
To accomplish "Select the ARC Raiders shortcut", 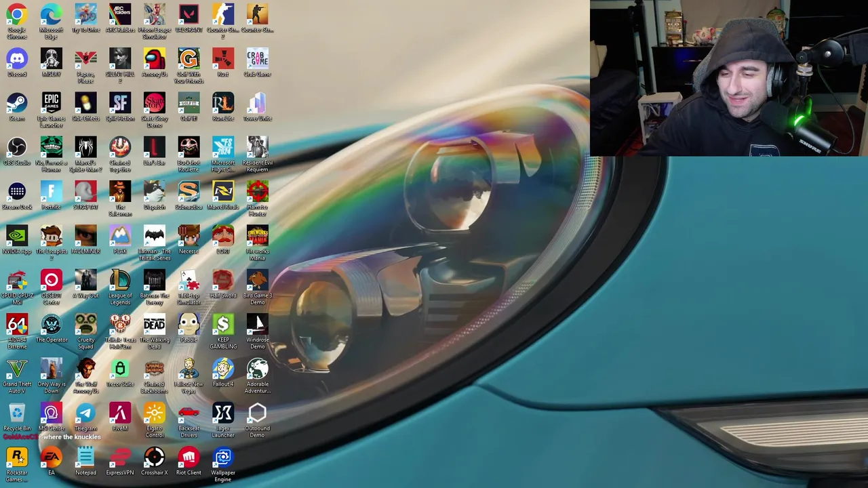I will (x=120, y=15).
